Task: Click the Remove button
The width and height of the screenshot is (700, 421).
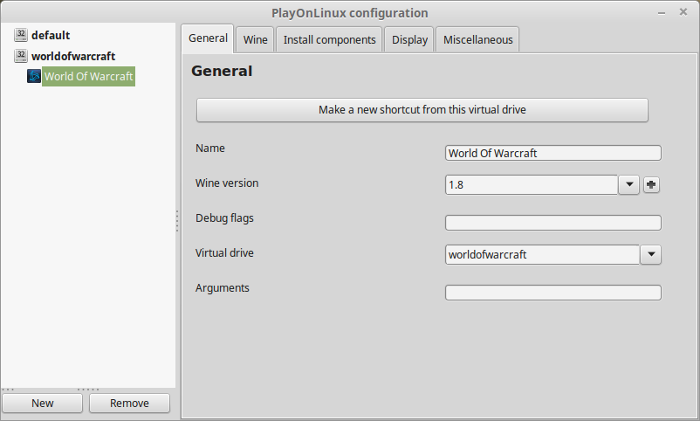Action: pyautogui.click(x=129, y=403)
